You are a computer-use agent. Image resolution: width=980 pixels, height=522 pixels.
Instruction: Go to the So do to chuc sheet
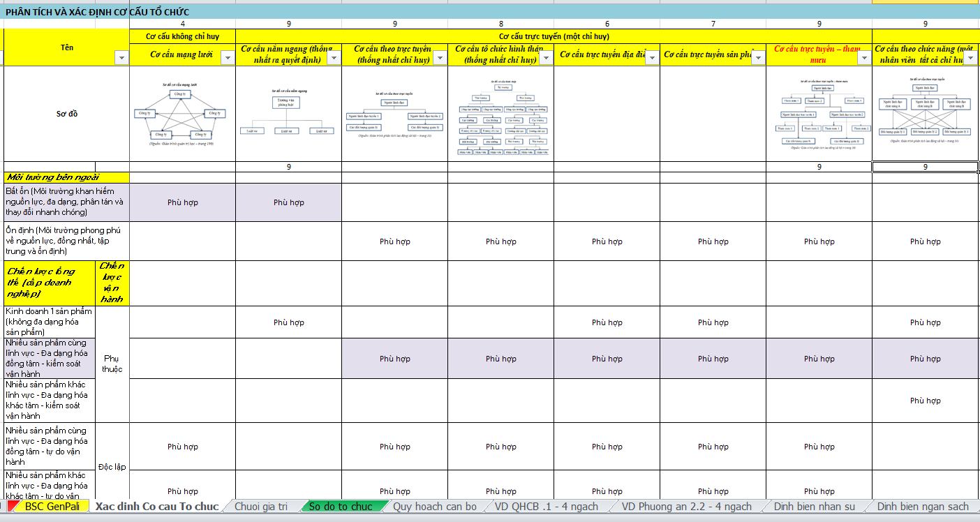pyautogui.click(x=341, y=507)
